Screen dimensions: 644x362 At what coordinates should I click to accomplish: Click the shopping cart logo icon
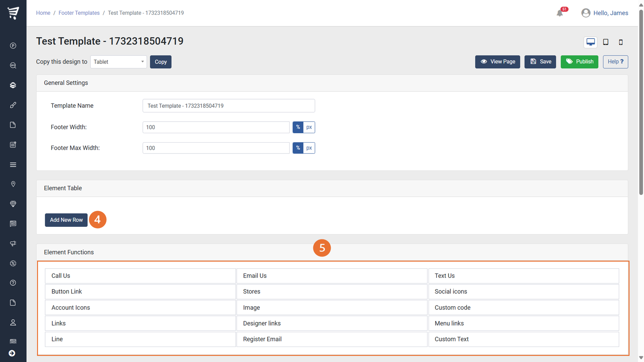point(13,13)
